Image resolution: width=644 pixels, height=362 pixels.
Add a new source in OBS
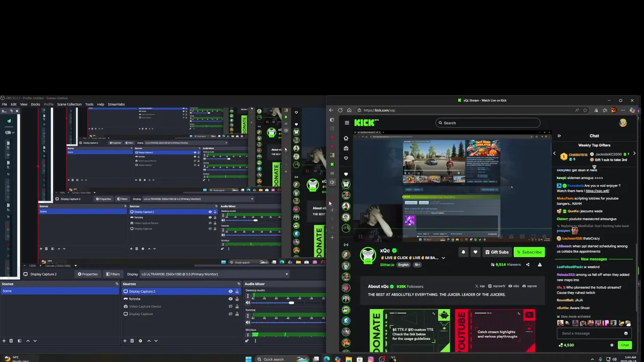tap(125, 341)
